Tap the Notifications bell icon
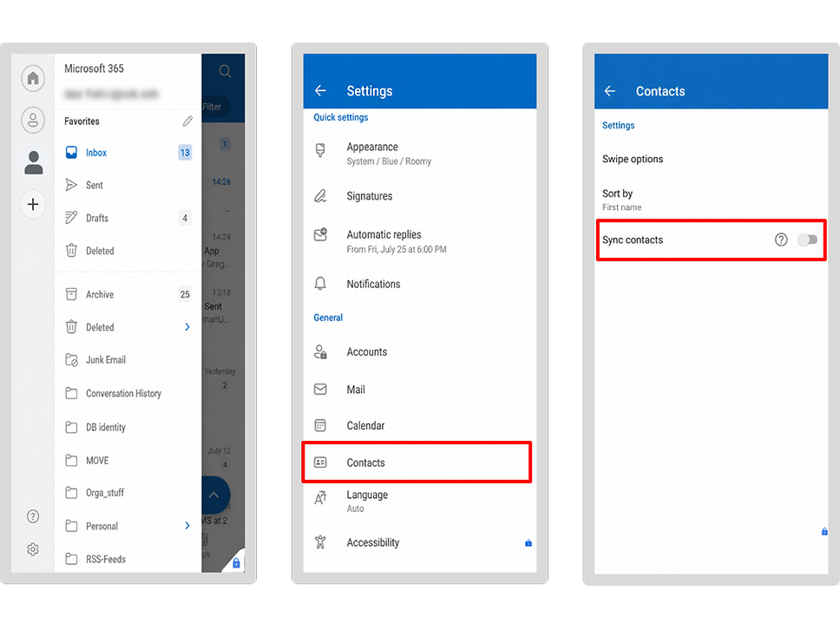This screenshot has width=840, height=630. point(320,284)
